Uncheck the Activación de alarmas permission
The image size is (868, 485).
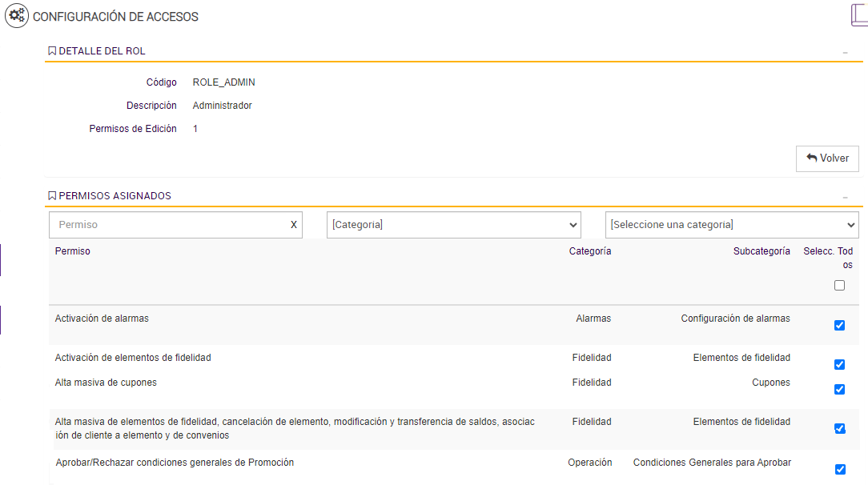coord(839,325)
